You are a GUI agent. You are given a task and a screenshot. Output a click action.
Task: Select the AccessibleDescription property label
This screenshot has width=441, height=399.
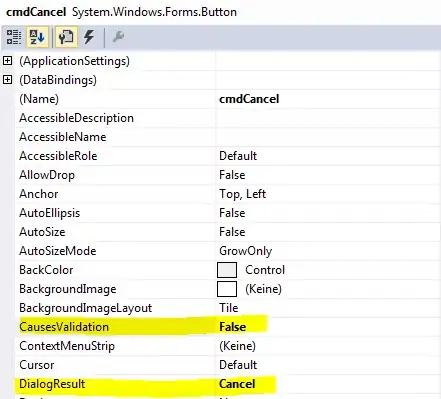point(76,118)
